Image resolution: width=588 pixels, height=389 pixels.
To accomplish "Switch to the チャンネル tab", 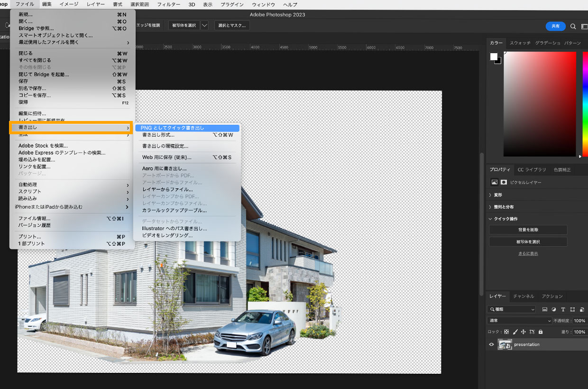I will [524, 296].
